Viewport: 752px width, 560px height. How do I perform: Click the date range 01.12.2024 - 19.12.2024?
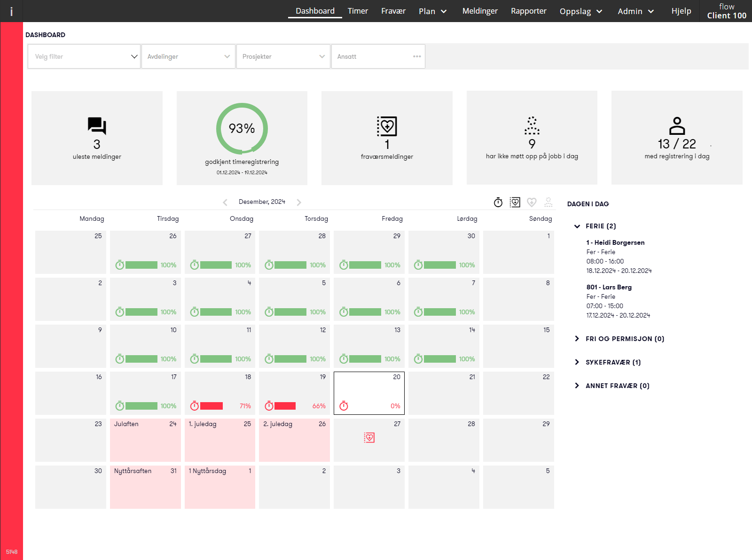click(x=242, y=172)
